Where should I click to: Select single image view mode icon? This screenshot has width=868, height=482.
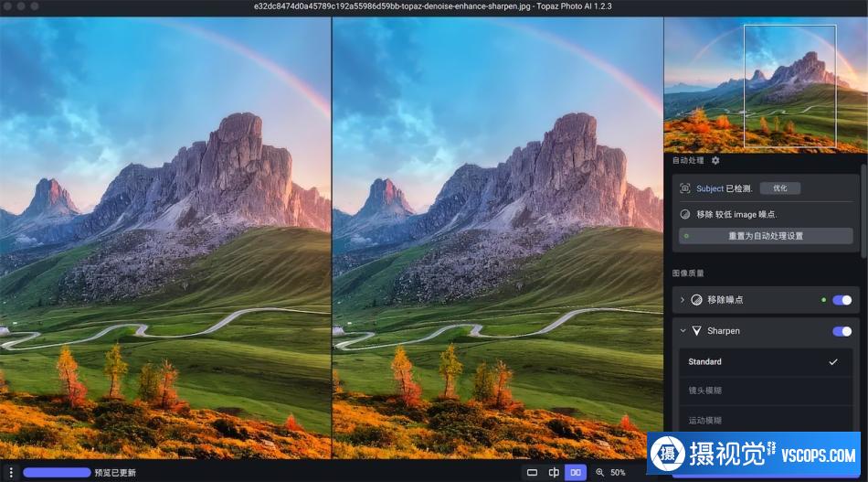pyautogui.click(x=532, y=473)
